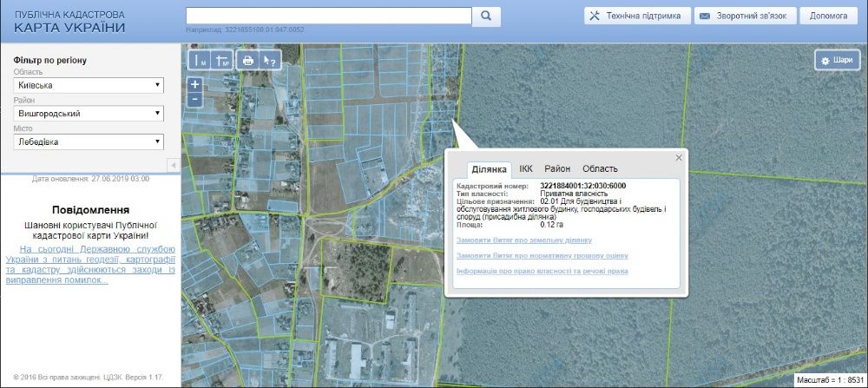Screen dimensions: 868x388
Task: Open the Шари layers panel
Action: pyautogui.click(x=837, y=60)
